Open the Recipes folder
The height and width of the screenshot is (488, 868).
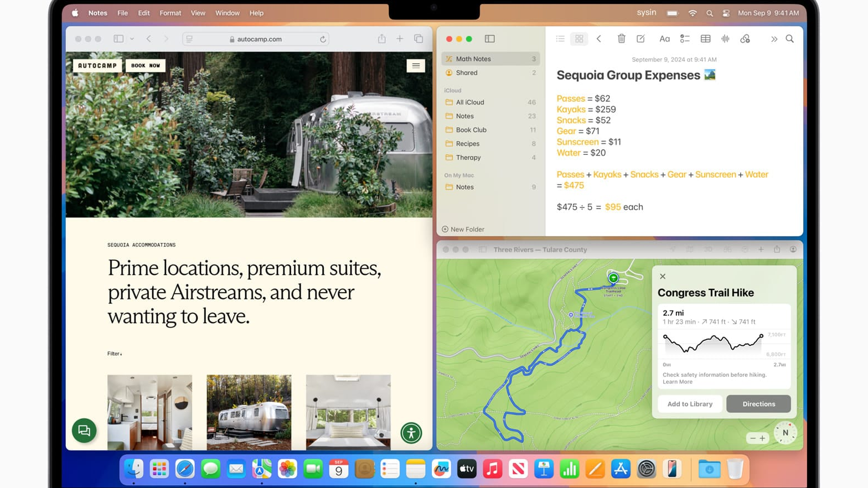point(490,144)
